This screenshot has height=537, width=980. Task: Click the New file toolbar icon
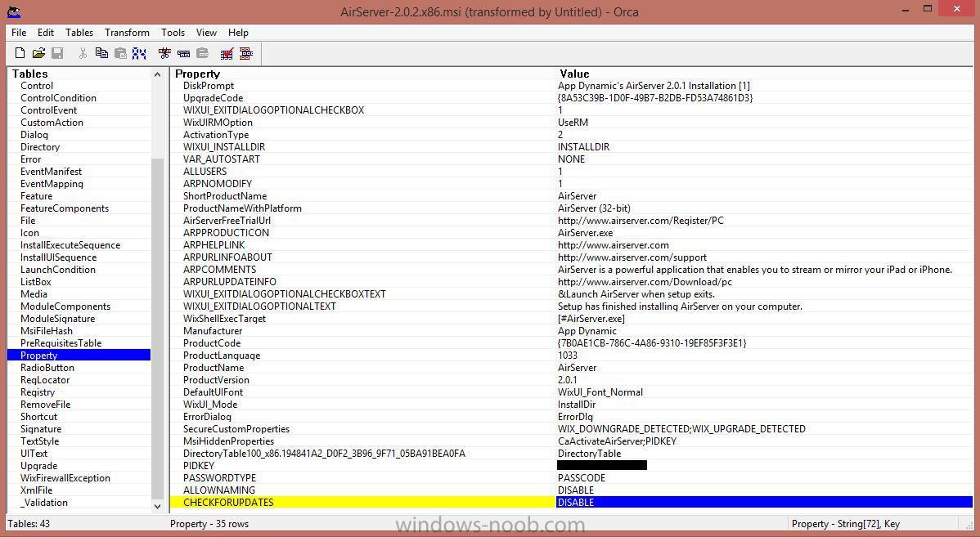20,53
